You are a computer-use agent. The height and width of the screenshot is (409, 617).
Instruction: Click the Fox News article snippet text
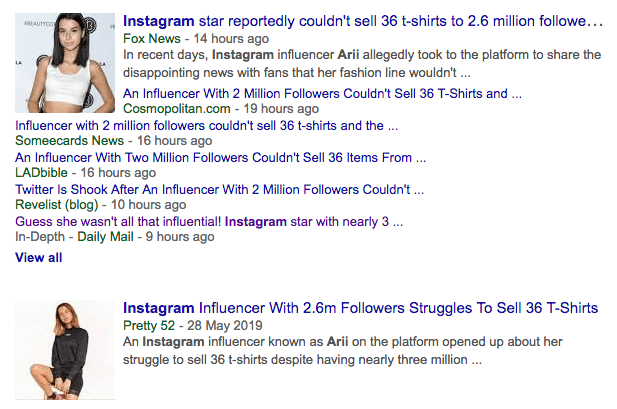pos(362,63)
